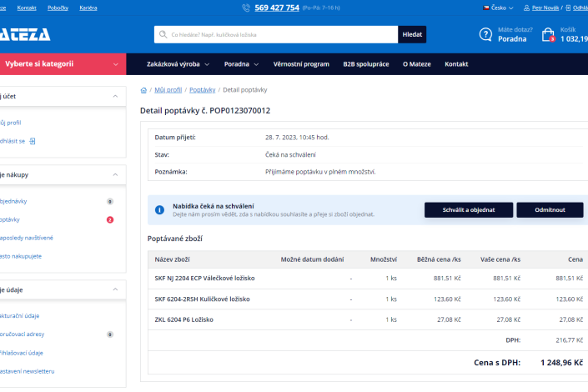Screen dimensions: 588x392
Task: Open O Mateze menu item
Action: (417, 64)
